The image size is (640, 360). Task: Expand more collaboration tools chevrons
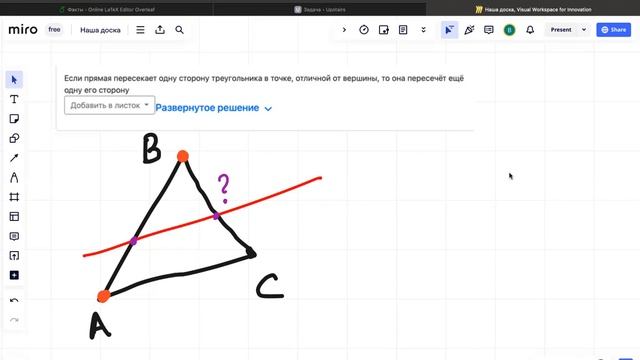coord(423,30)
